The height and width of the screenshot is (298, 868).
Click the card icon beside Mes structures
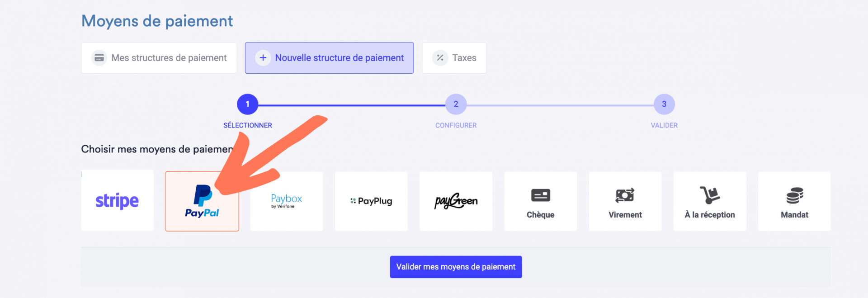(99, 58)
